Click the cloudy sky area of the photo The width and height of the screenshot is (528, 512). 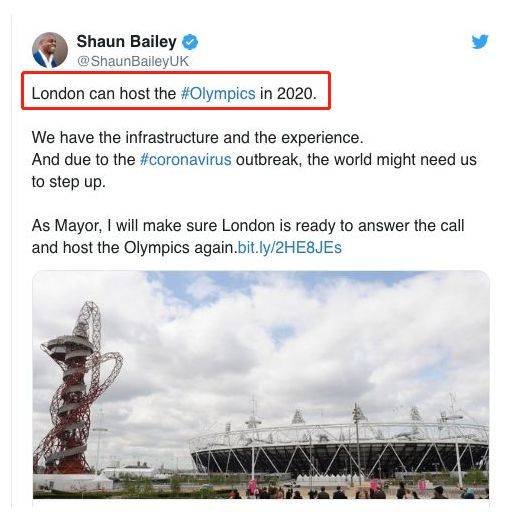(x=269, y=337)
